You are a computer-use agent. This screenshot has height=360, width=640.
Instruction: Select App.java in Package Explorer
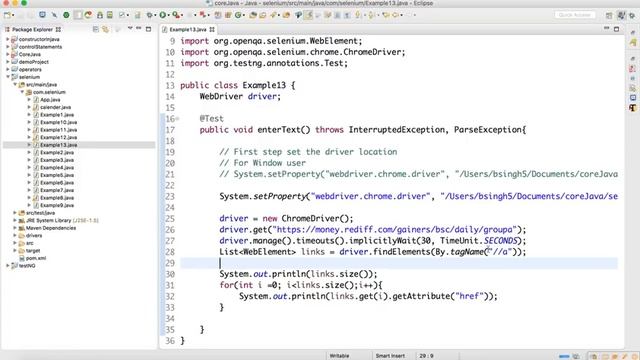tap(50, 100)
